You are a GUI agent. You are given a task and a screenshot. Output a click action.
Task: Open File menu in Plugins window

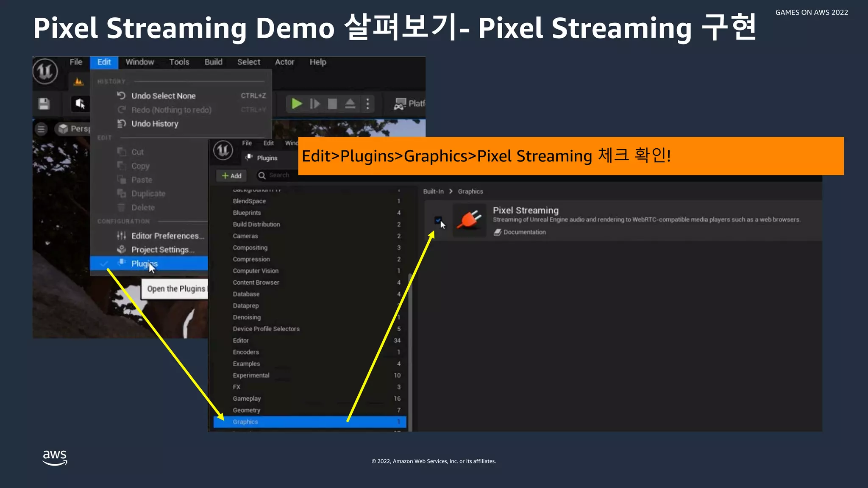[247, 143]
